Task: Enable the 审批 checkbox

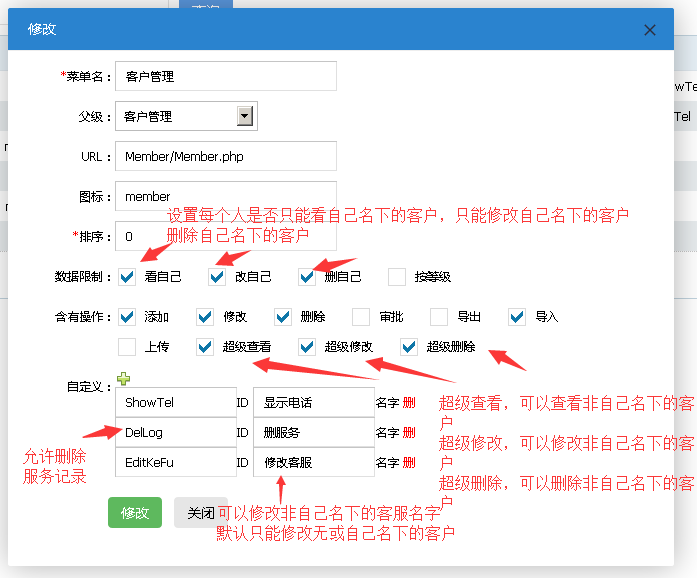Action: (x=361, y=317)
